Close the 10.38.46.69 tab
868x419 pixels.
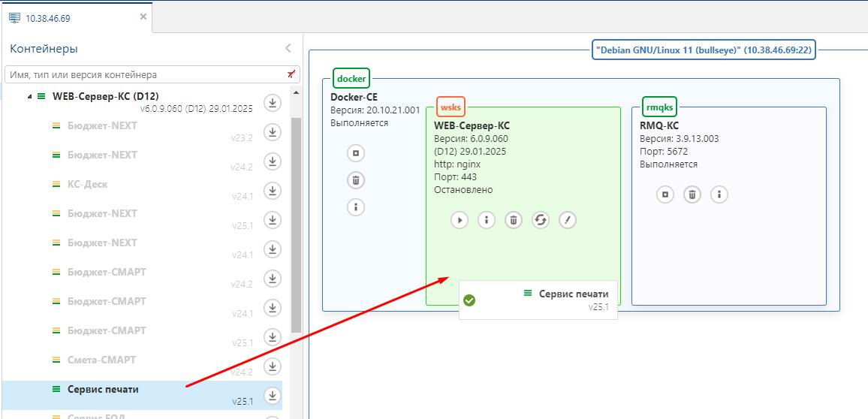pos(143,17)
